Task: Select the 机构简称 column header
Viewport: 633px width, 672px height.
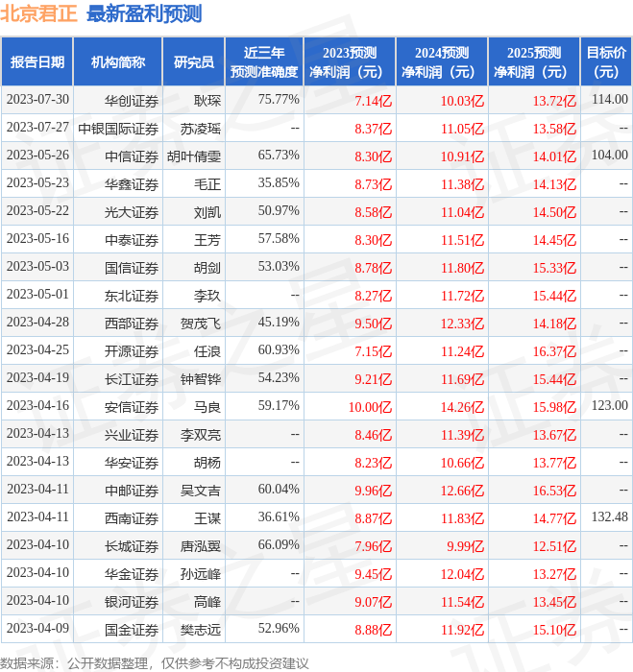Action: [118, 62]
